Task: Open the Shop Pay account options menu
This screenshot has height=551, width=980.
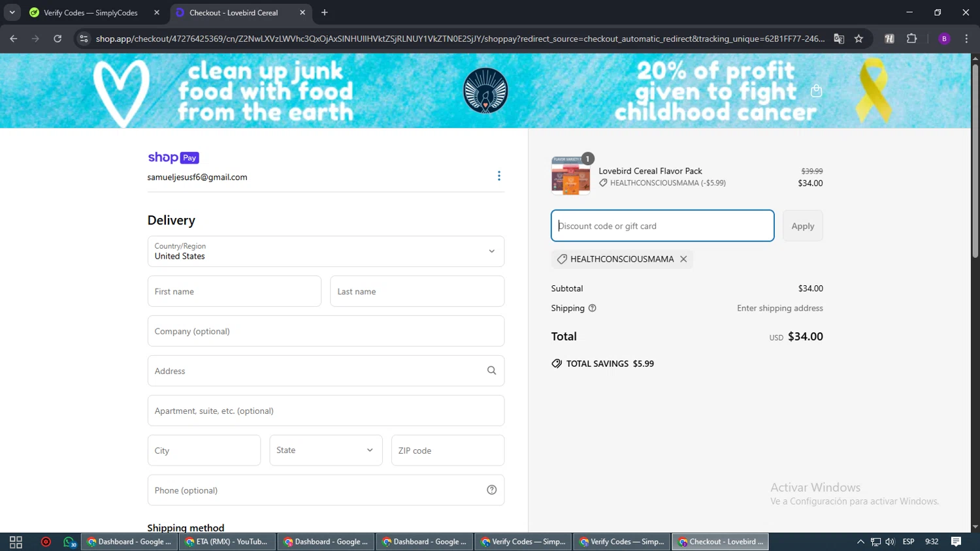Action: pyautogui.click(x=499, y=176)
